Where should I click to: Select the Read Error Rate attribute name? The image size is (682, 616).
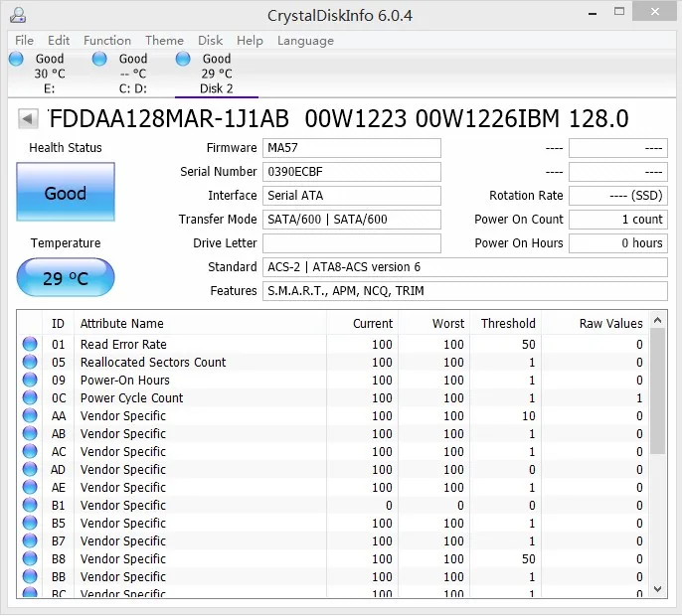pos(123,345)
